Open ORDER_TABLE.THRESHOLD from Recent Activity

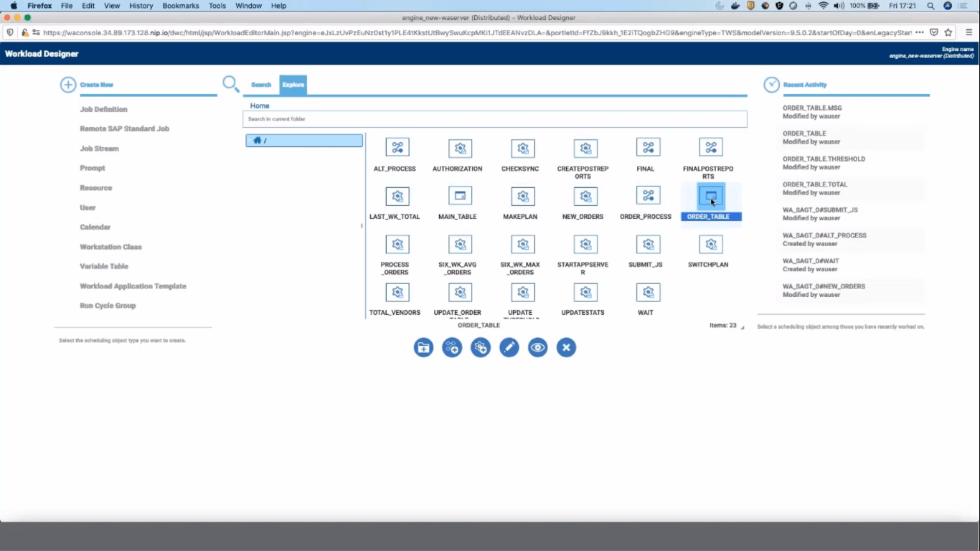pos(824,159)
